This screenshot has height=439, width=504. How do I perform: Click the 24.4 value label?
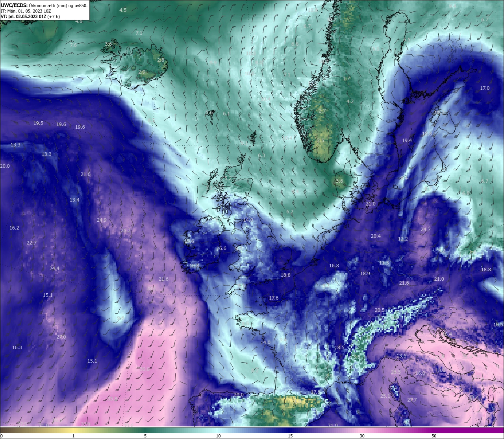click(54, 268)
